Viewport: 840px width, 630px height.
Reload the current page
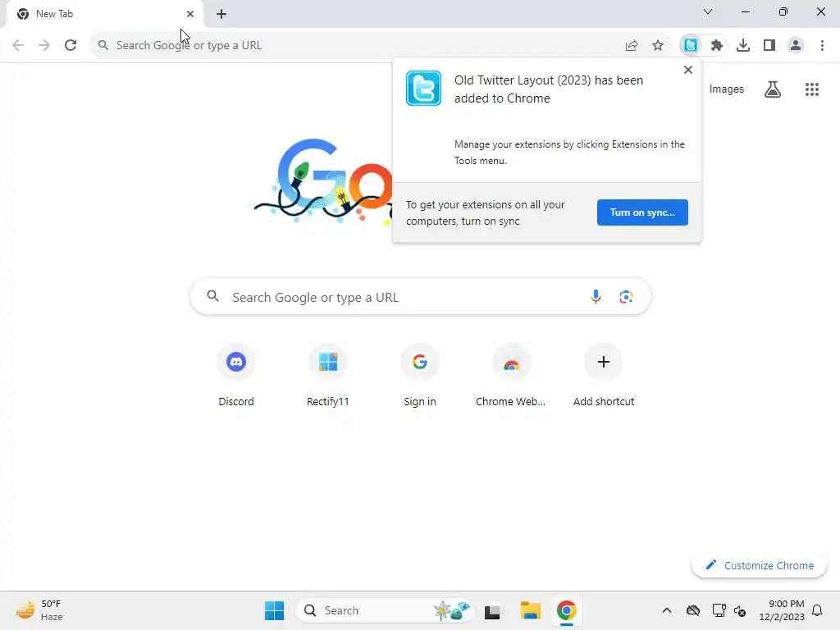click(x=71, y=45)
